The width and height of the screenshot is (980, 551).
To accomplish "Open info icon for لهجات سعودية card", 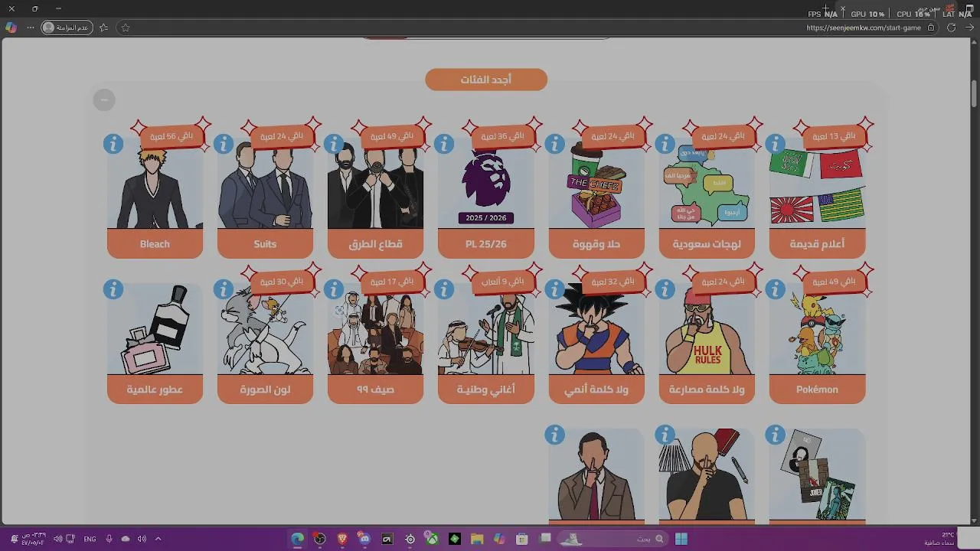I will pos(665,144).
